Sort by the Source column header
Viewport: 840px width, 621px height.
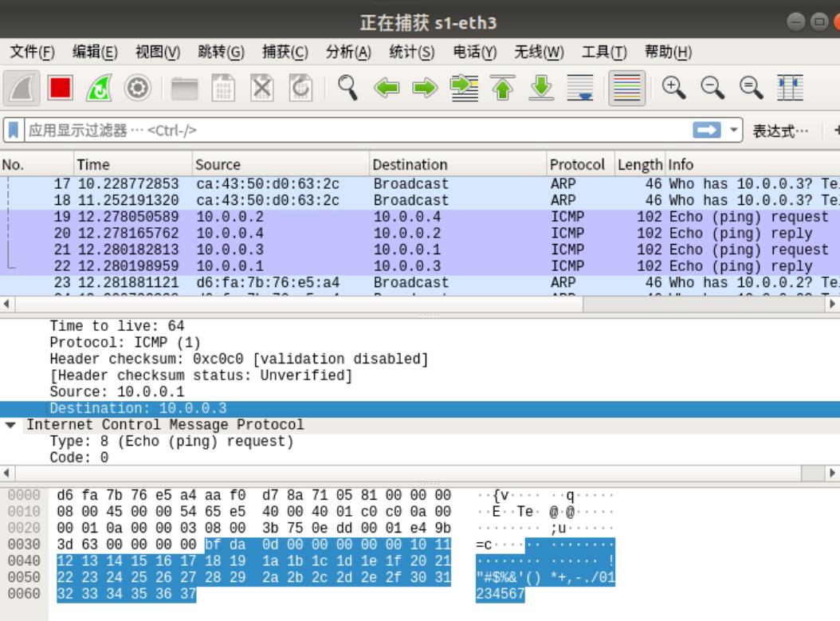pyautogui.click(x=281, y=164)
